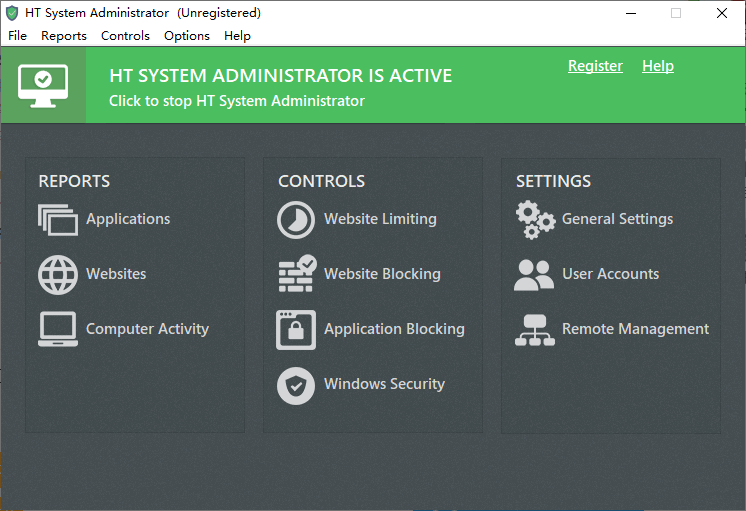Open the Options menu
The image size is (746, 511).
(x=187, y=36)
